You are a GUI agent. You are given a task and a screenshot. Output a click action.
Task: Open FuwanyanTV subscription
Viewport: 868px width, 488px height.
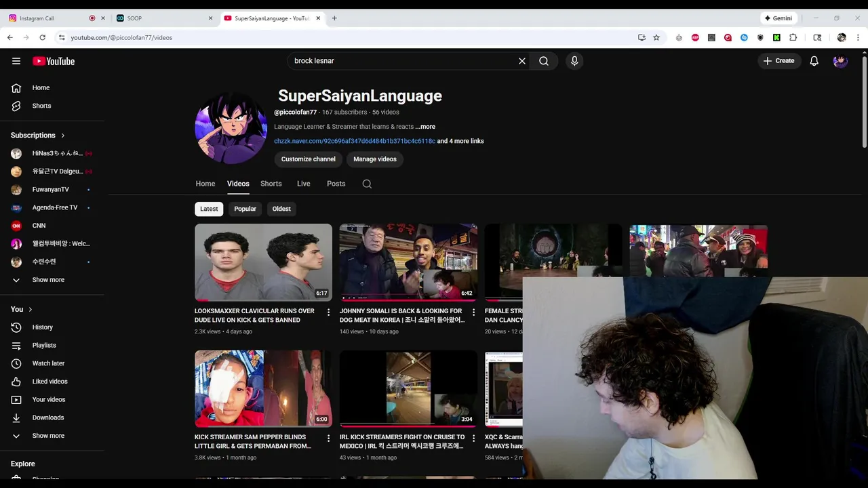pyautogui.click(x=52, y=189)
